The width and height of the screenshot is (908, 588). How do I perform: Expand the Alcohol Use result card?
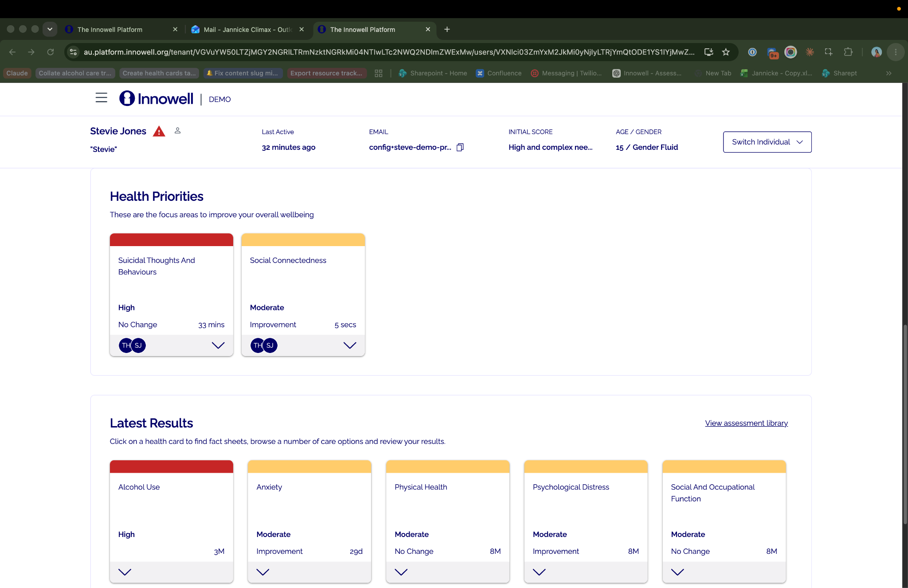click(x=125, y=572)
